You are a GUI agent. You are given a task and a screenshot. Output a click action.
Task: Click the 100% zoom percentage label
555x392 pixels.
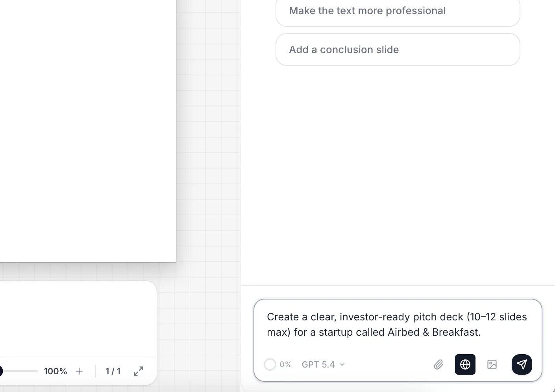[x=55, y=371]
